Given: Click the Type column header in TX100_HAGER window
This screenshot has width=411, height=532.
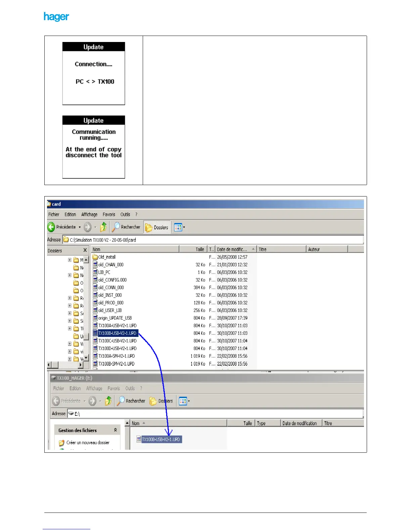Looking at the screenshot, I should [268, 423].
